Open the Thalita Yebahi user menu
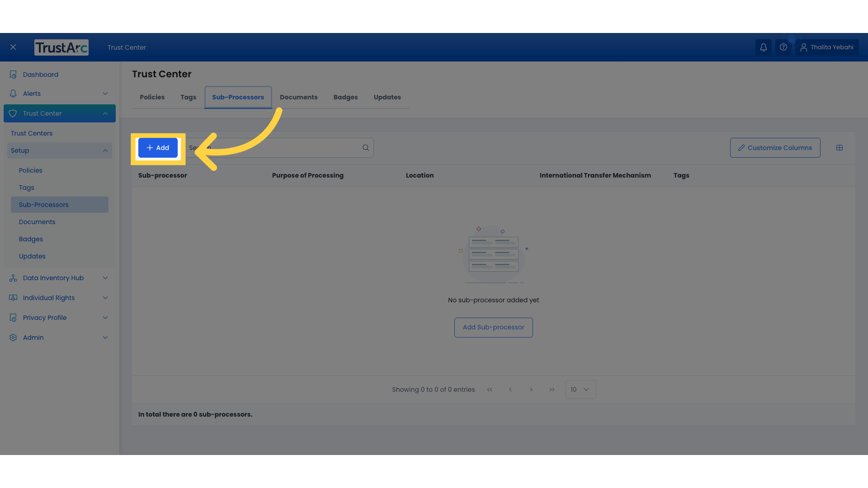868x488 pixels. tap(827, 47)
